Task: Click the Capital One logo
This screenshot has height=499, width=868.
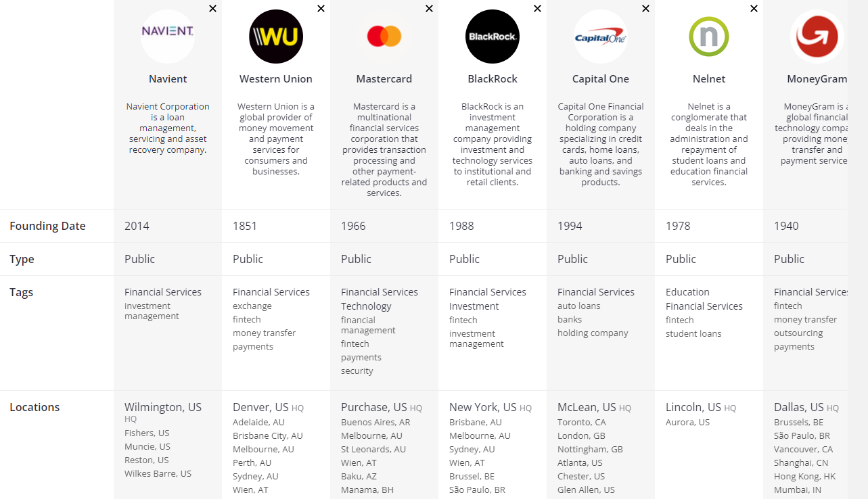Action: [x=601, y=37]
